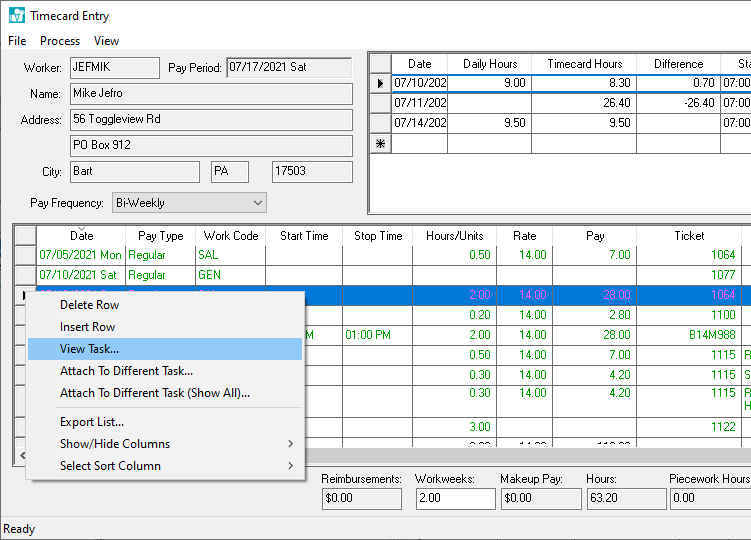
Task: Select row selector for 07/10/2021 daily row
Action: click(x=380, y=83)
